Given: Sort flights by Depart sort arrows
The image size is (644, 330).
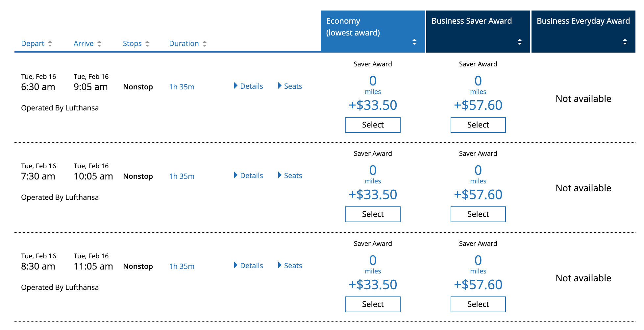Looking at the screenshot, I should [x=50, y=44].
